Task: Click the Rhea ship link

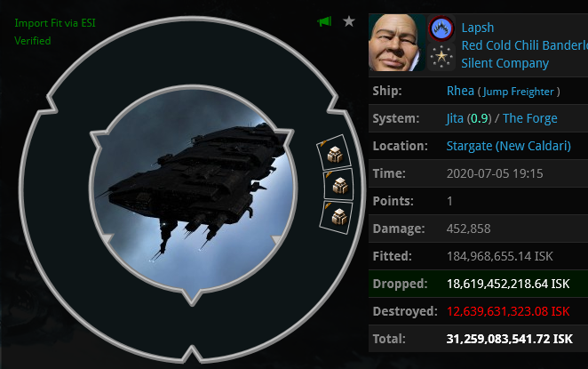Action: tap(460, 91)
